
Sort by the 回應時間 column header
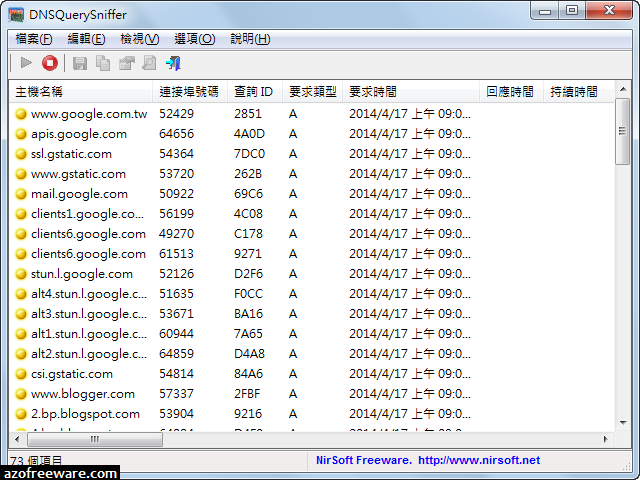(511, 92)
